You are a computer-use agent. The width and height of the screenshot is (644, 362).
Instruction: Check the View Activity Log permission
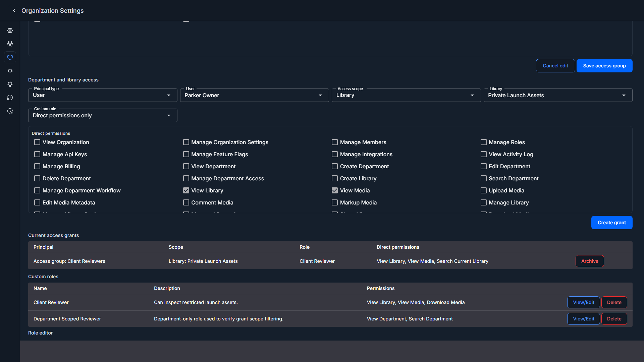pos(484,154)
